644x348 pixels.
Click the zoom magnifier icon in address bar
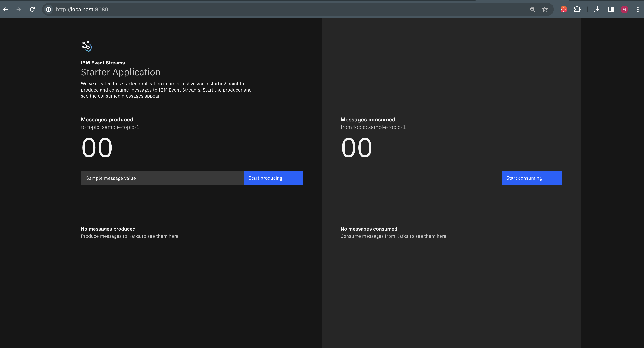point(532,10)
